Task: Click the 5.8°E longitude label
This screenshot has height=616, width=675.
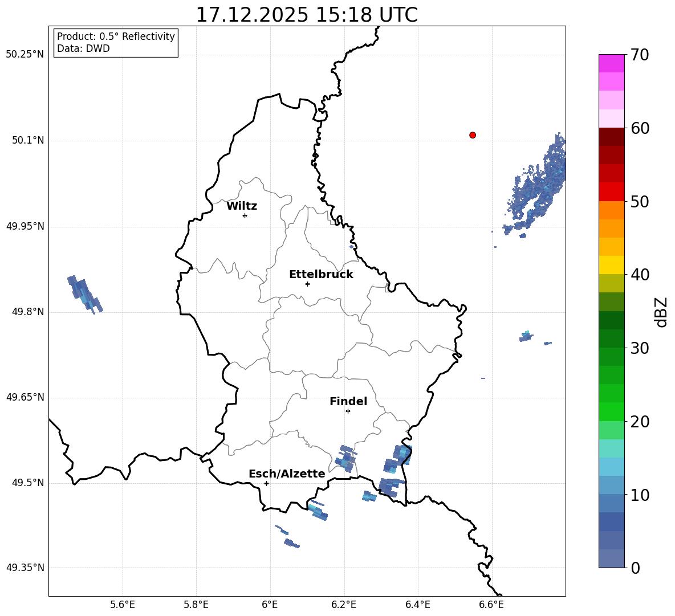Action: (196, 605)
